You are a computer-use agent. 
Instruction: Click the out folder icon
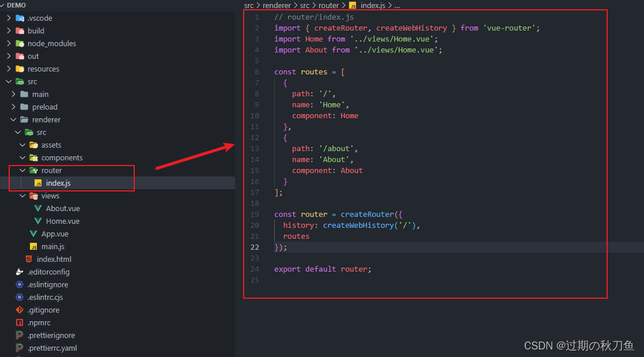[x=20, y=57]
